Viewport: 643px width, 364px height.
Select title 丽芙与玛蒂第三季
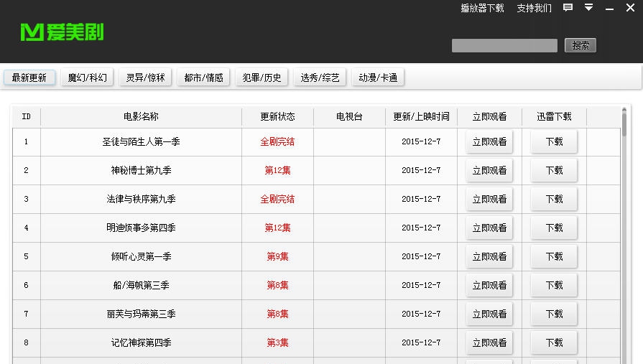141,314
